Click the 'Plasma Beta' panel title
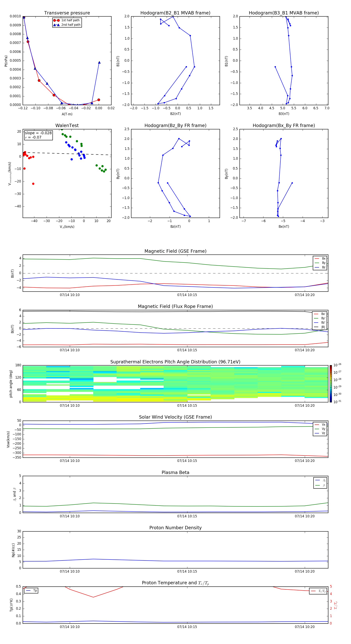The height and width of the screenshot is (644, 351). (x=175, y=473)
